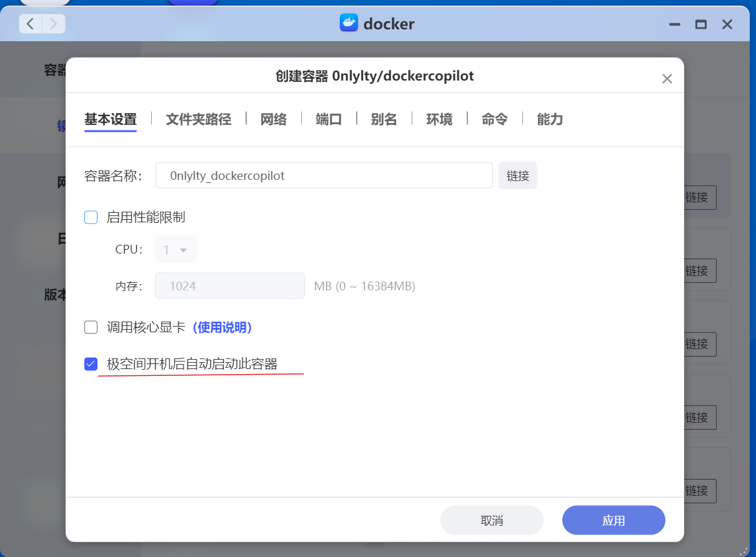Close the docker application window

(727, 24)
